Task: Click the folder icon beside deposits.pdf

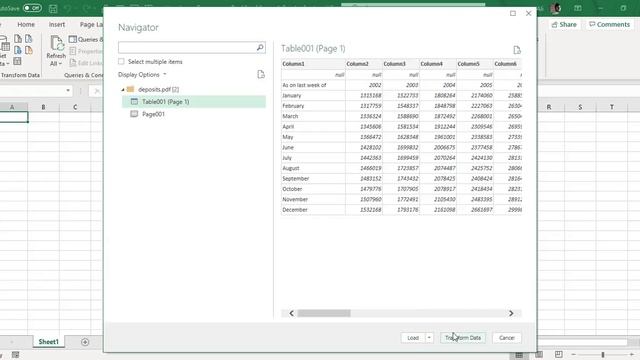Action: pos(130,89)
